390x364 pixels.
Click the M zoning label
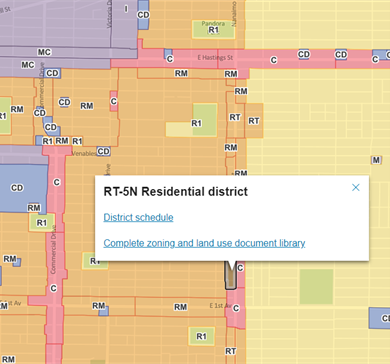click(x=376, y=160)
